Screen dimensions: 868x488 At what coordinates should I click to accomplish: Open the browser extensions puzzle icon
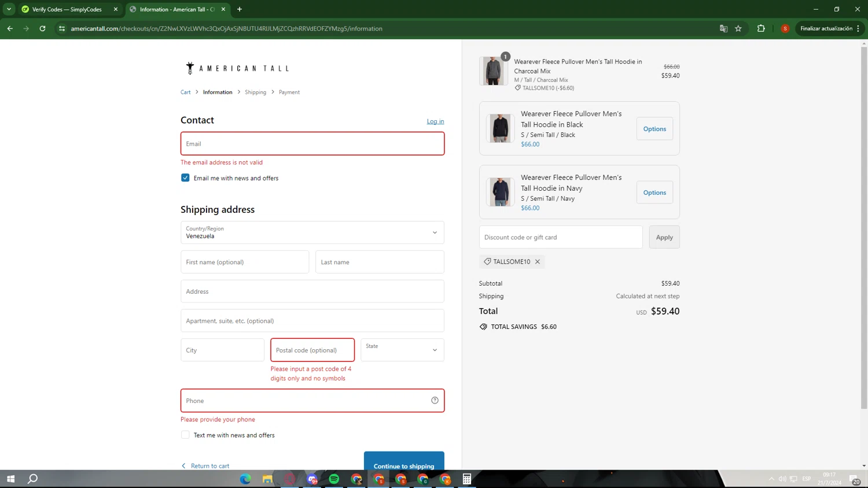(761, 28)
